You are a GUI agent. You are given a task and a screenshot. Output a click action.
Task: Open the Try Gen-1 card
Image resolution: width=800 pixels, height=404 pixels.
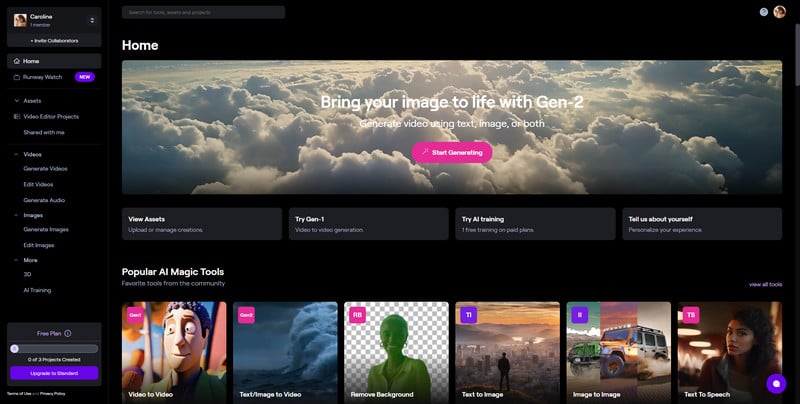coord(369,224)
